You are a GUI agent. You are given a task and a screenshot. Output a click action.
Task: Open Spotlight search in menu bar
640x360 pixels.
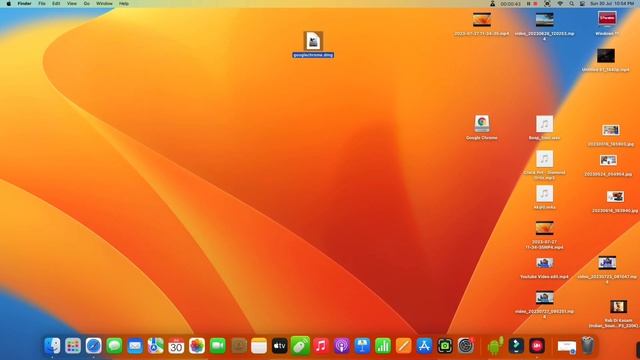coord(571,4)
